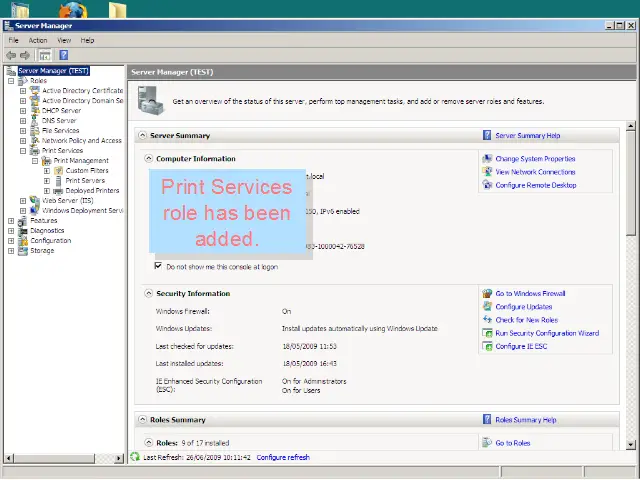Collapse the Security Information section

(149, 293)
